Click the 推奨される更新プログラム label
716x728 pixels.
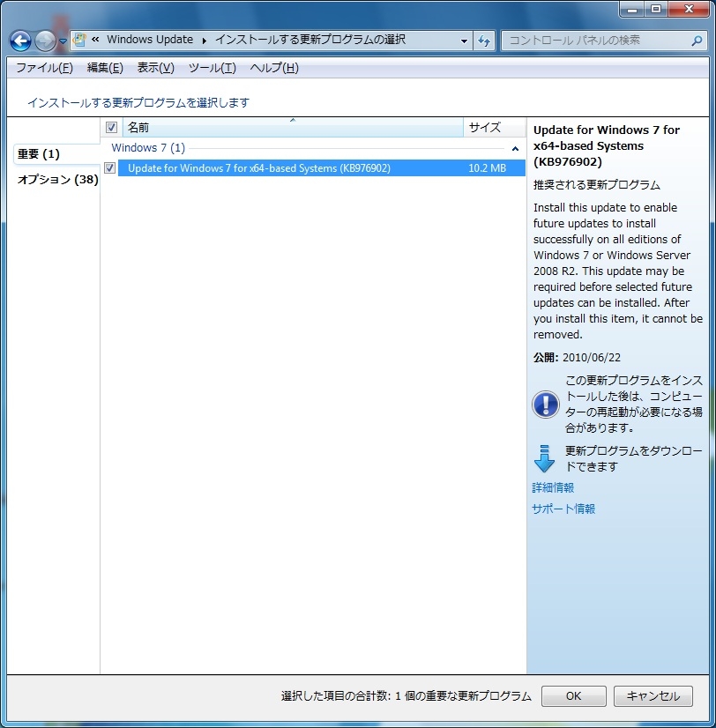tap(597, 185)
